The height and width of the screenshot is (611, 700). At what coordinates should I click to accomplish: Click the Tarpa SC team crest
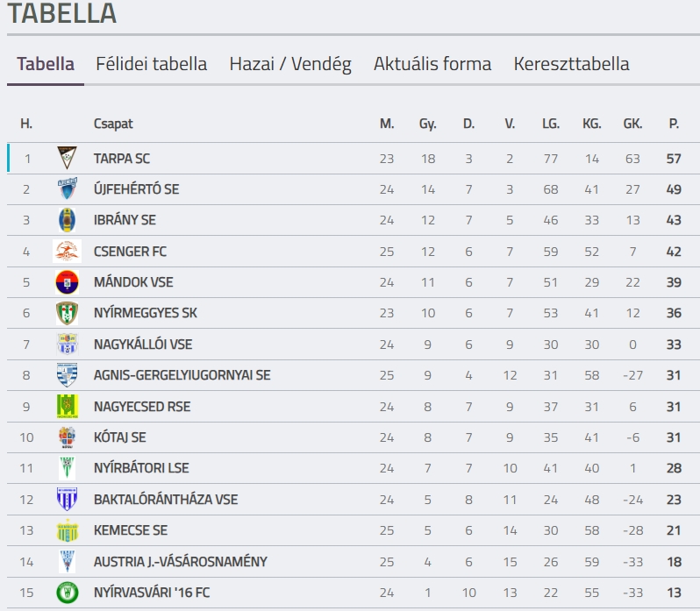[x=67, y=158]
